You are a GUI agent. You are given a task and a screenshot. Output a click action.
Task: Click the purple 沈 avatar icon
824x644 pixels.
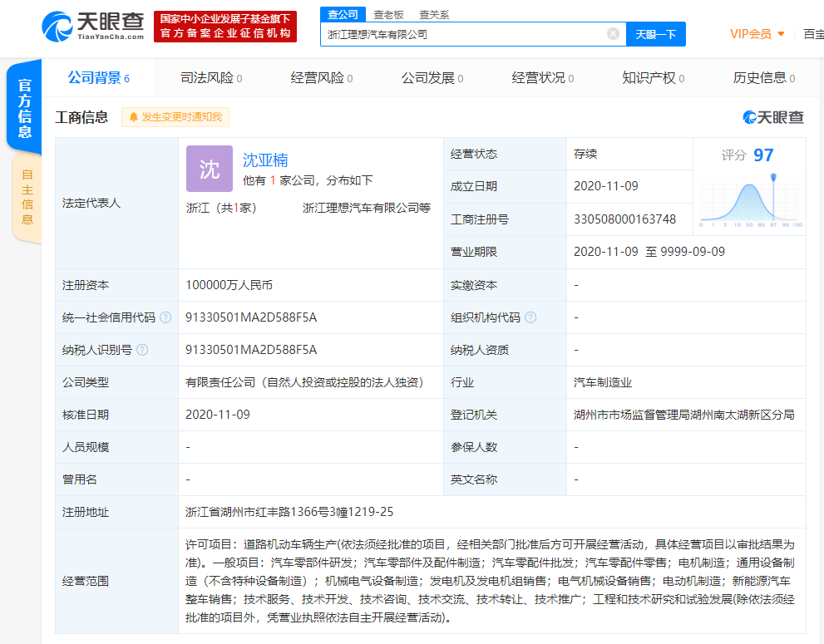click(210, 169)
